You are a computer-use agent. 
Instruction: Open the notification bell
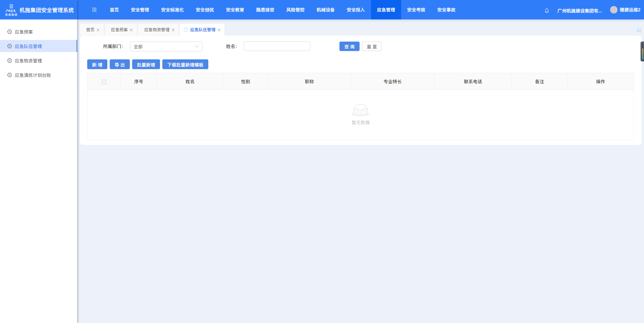[x=547, y=10]
